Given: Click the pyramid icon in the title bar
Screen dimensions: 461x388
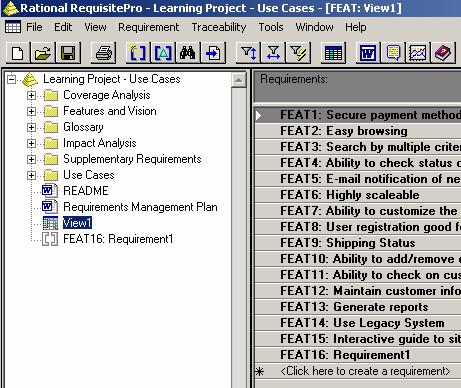Looking at the screenshot, I should [11, 8].
